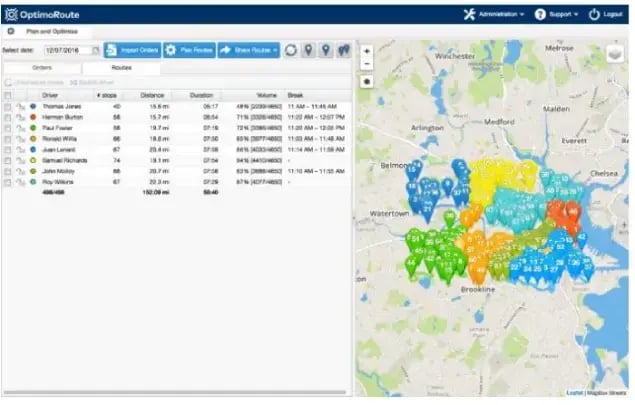Switch to the Routes tab
This screenshot has height=405, width=635.
121,68
